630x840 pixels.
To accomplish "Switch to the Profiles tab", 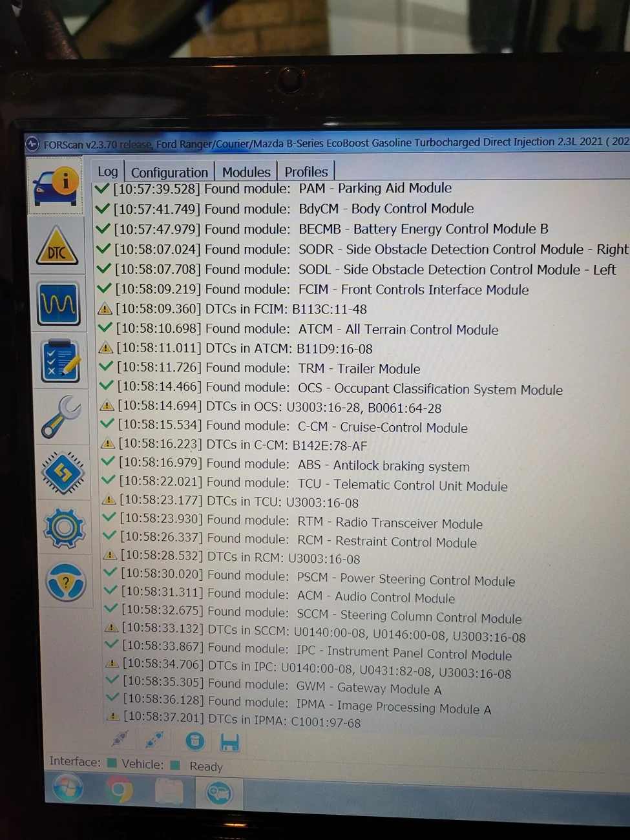I will (306, 171).
